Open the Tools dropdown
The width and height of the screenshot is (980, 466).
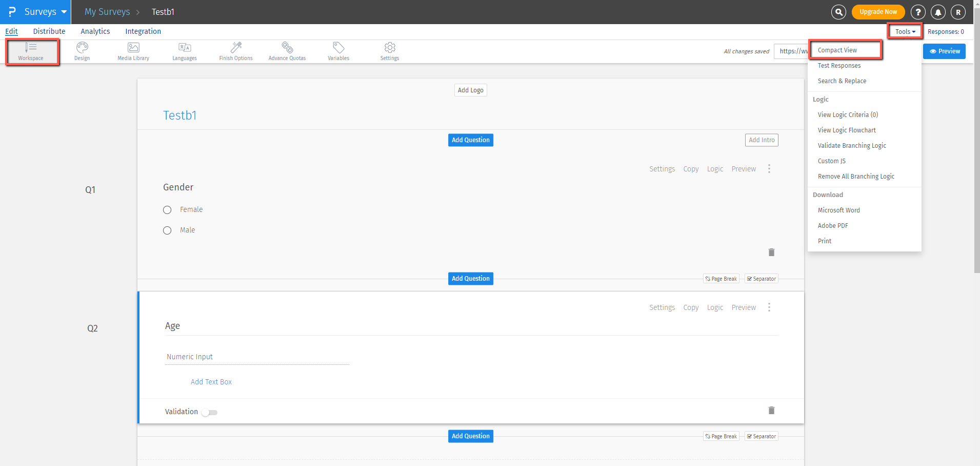pos(904,31)
